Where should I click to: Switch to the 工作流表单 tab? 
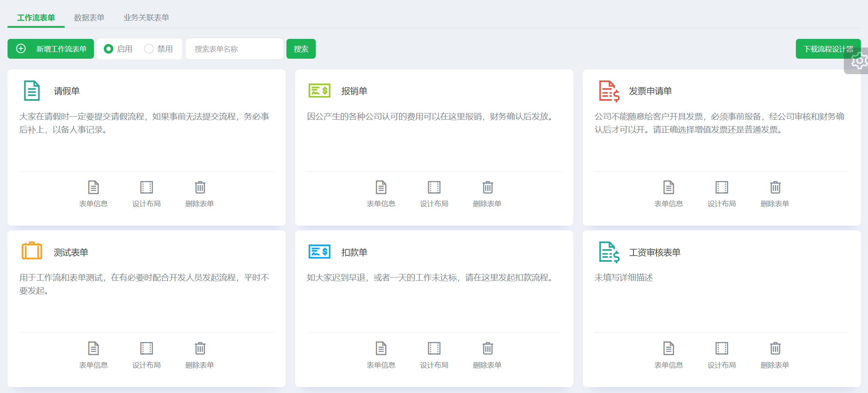click(36, 17)
